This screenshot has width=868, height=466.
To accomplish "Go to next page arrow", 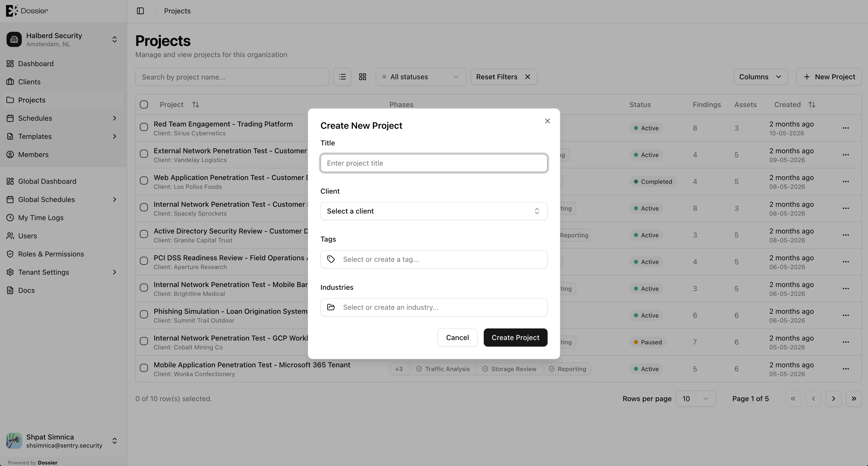I will pos(834,399).
